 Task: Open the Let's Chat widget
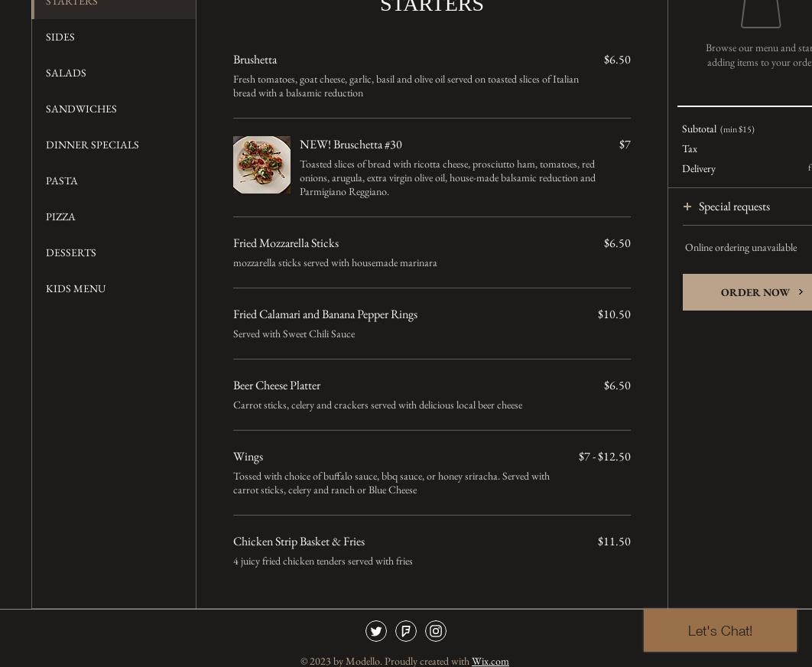719,630
